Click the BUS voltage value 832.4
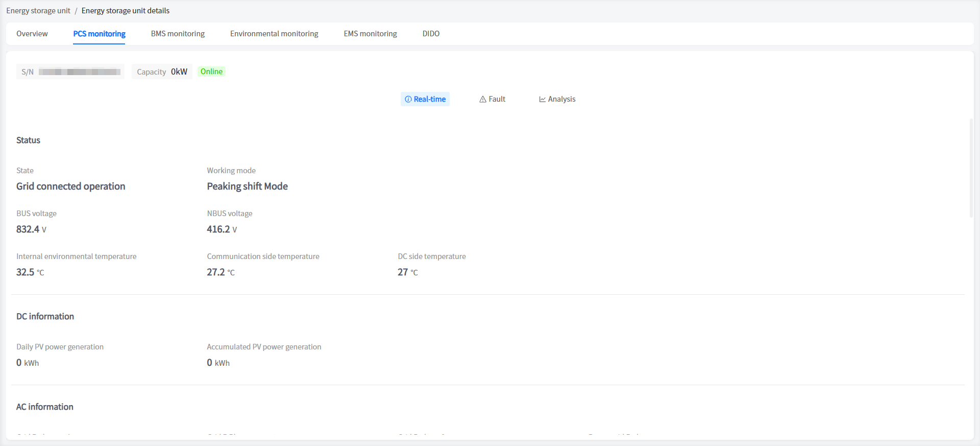Viewport: 980px width, 446px height. (x=28, y=229)
